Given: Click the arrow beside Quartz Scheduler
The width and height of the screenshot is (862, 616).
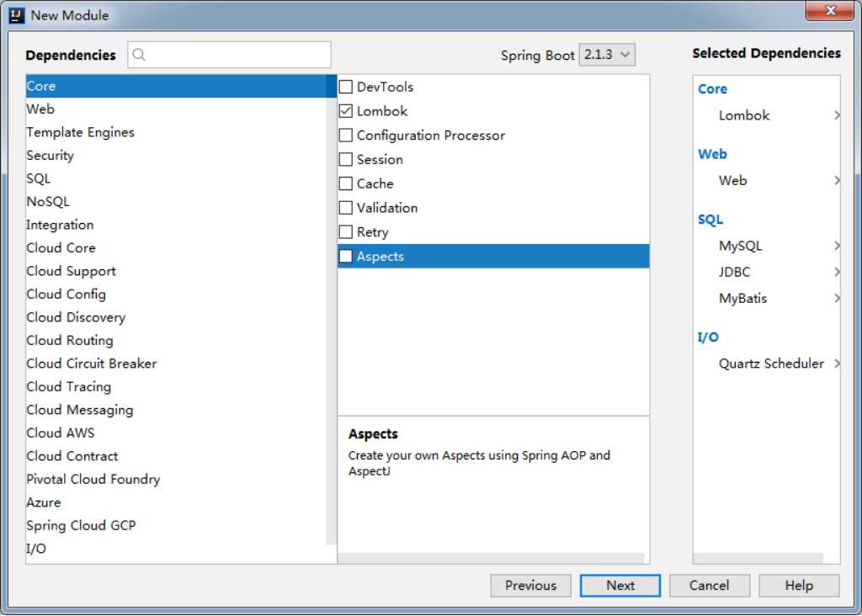Looking at the screenshot, I should pos(837,364).
